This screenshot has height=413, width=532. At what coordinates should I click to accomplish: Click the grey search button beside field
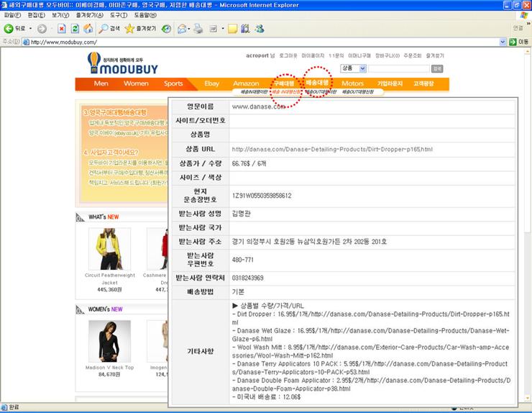437,69
